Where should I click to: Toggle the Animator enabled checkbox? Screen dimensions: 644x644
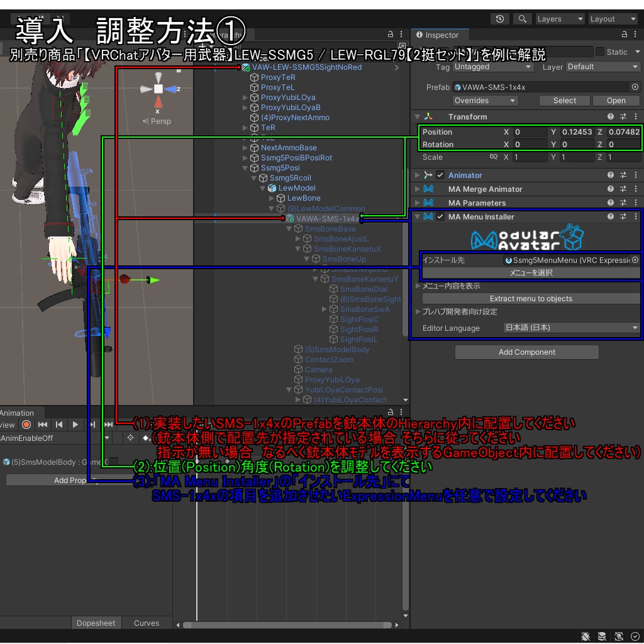(x=440, y=175)
